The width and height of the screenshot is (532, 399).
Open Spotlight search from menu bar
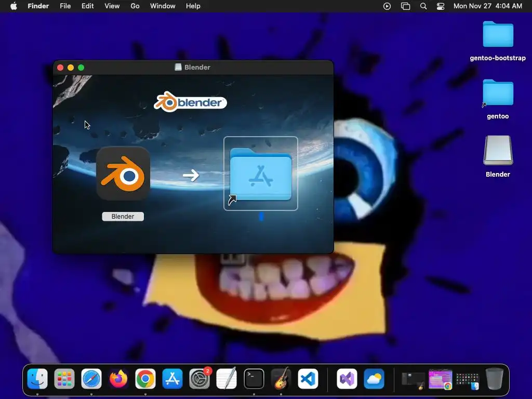(423, 6)
